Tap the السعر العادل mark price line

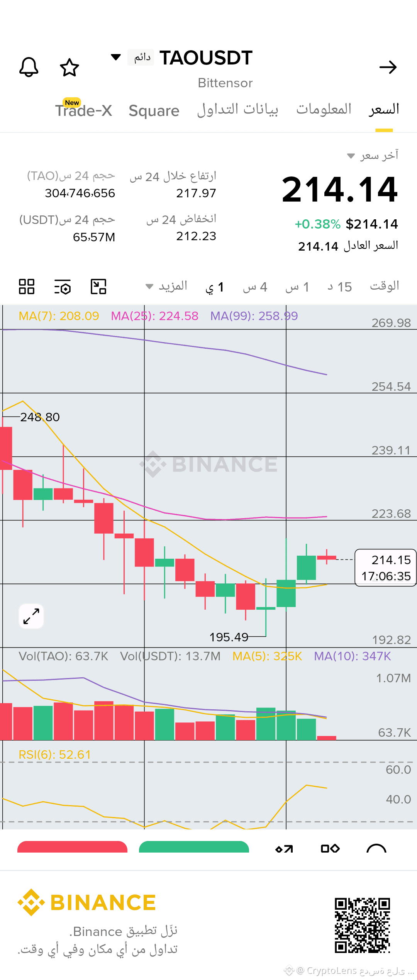[348, 246]
